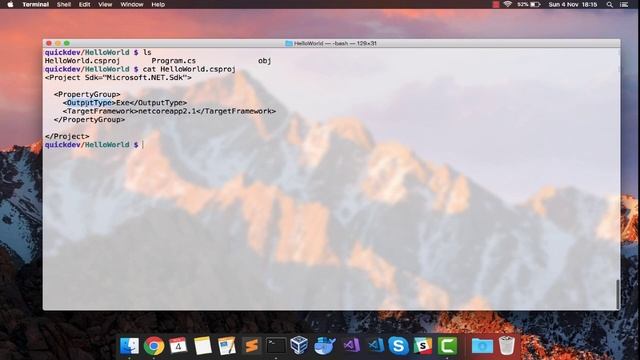
Task: Open the Terminal application menu
Action: (36, 4)
